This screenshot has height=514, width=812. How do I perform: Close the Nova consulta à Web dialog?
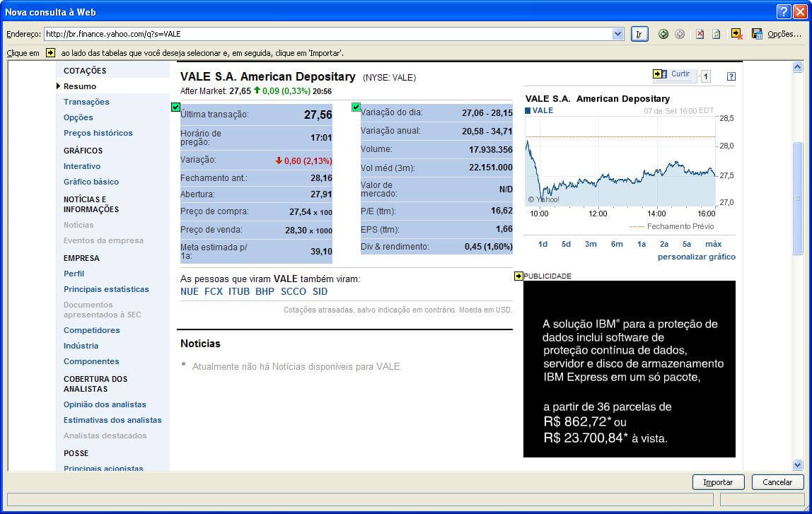pos(800,11)
